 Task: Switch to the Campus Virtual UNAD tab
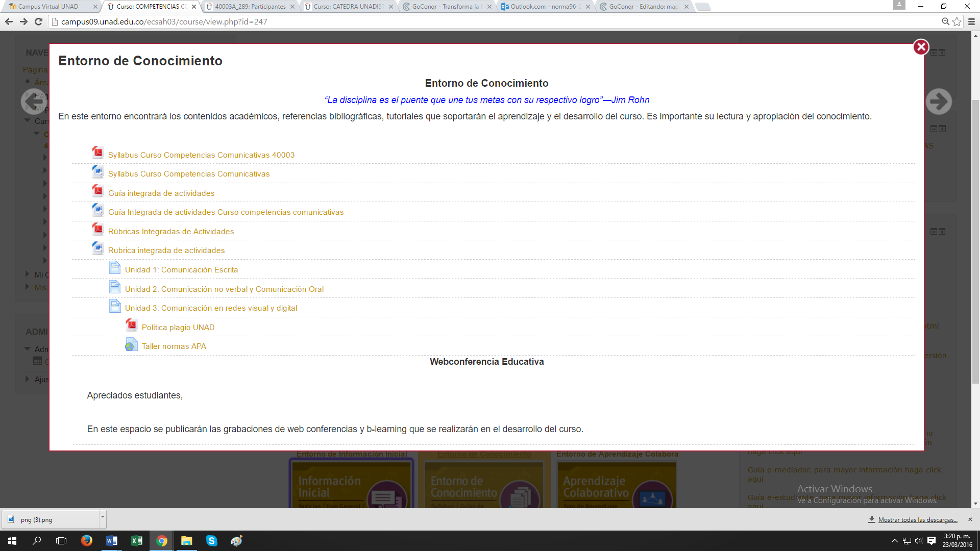pos(48,7)
